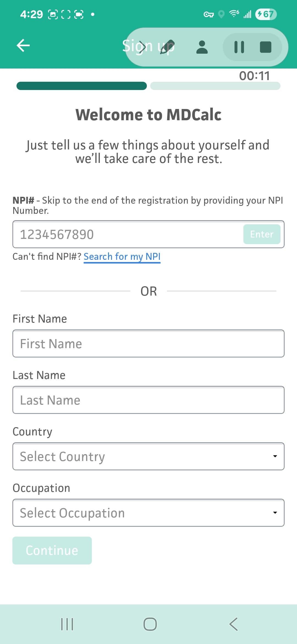Click the Country dropdown arrow
Screen dimensions: 297x644
click(x=275, y=456)
